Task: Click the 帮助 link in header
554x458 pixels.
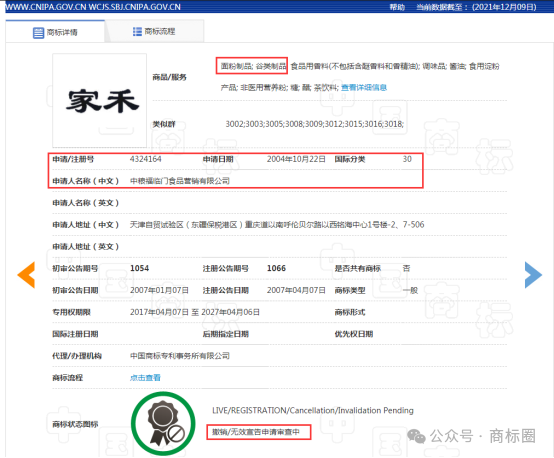Action: [x=397, y=7]
